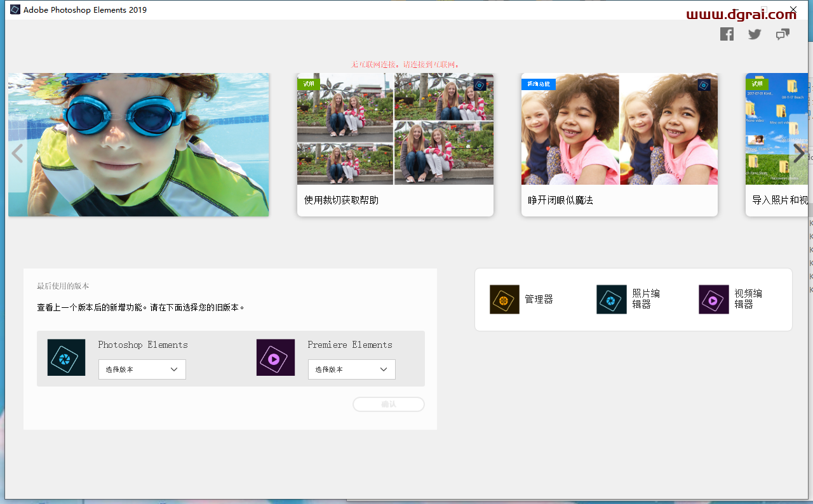Screen dimensions: 813x504
Task: Click Adobe Photoshop Elements 2019 window title
Action: (x=85, y=10)
